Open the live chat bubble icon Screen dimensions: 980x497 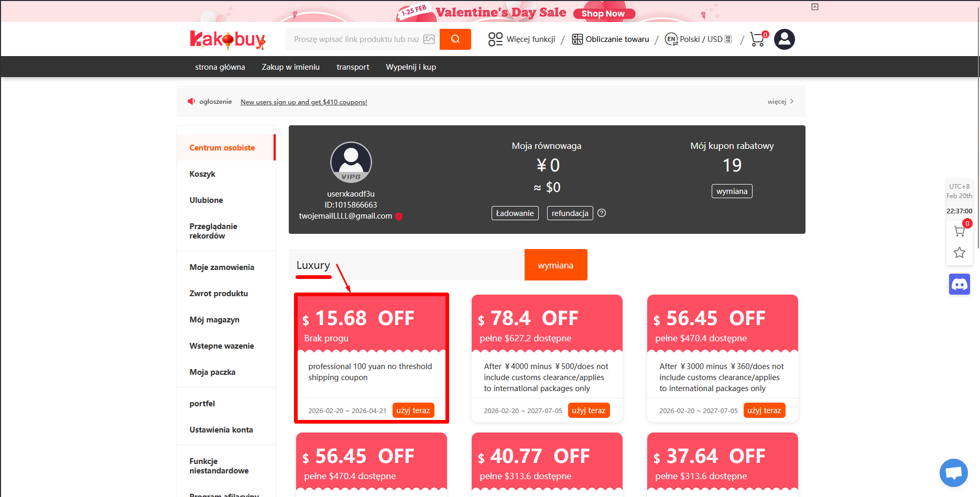(x=953, y=473)
